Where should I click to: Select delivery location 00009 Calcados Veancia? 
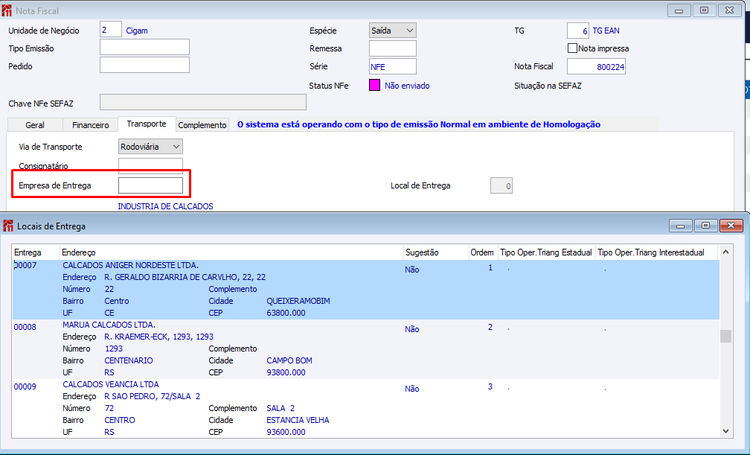tap(365, 408)
